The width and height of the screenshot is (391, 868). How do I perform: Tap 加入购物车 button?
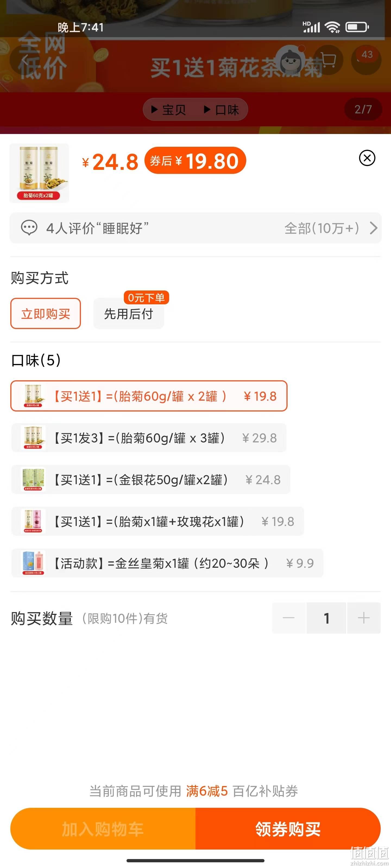click(103, 829)
